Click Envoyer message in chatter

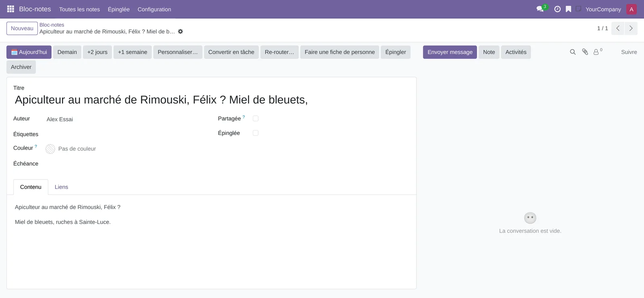(x=450, y=52)
